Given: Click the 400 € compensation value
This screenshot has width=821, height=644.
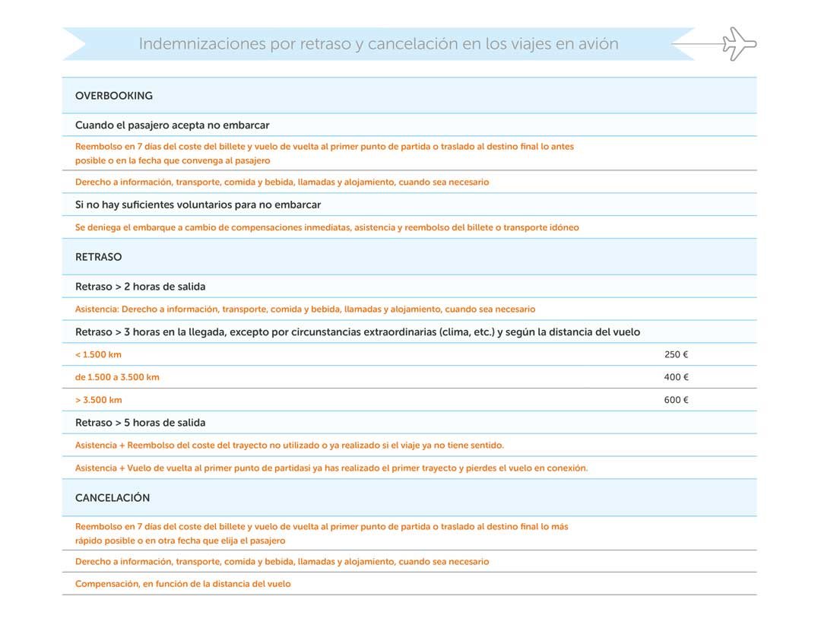Looking at the screenshot, I should (674, 376).
